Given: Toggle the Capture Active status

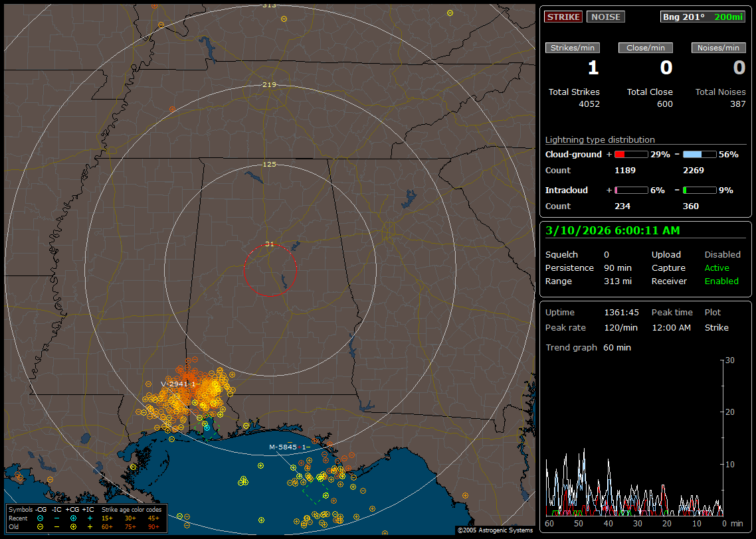Looking at the screenshot, I should (x=717, y=268).
